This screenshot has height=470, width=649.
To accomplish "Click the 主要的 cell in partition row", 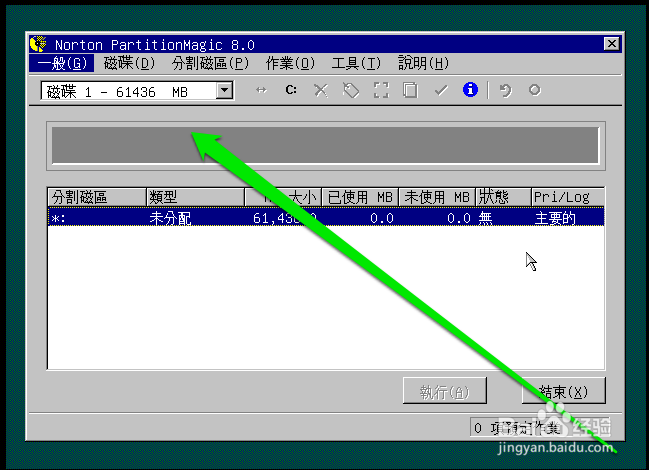I will coord(555,218).
